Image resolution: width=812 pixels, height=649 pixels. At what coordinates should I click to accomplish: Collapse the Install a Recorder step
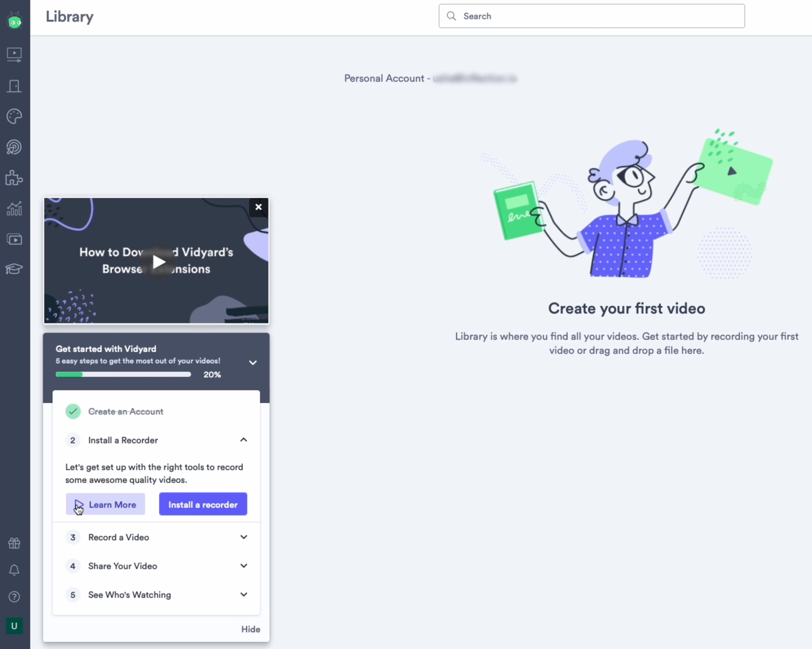pos(244,440)
